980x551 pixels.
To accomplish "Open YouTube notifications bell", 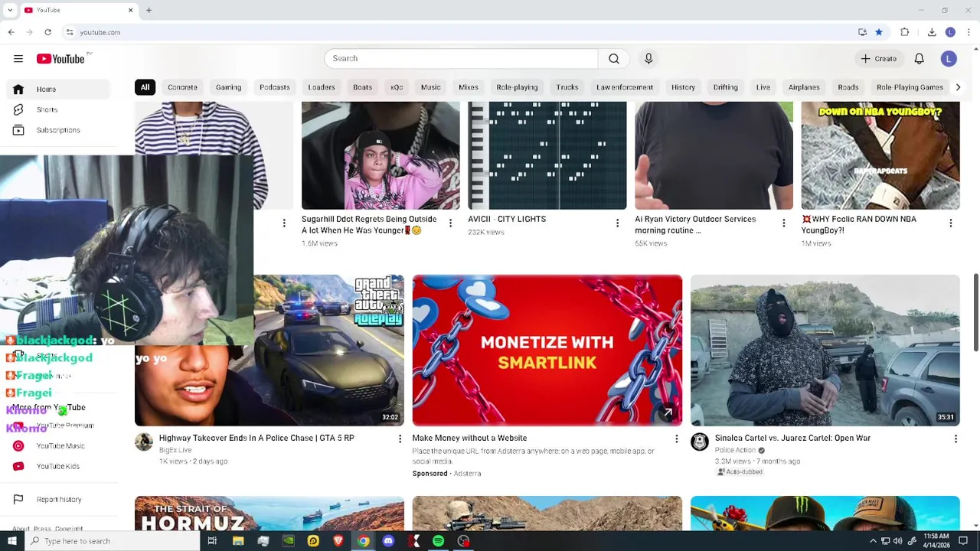I will point(920,59).
